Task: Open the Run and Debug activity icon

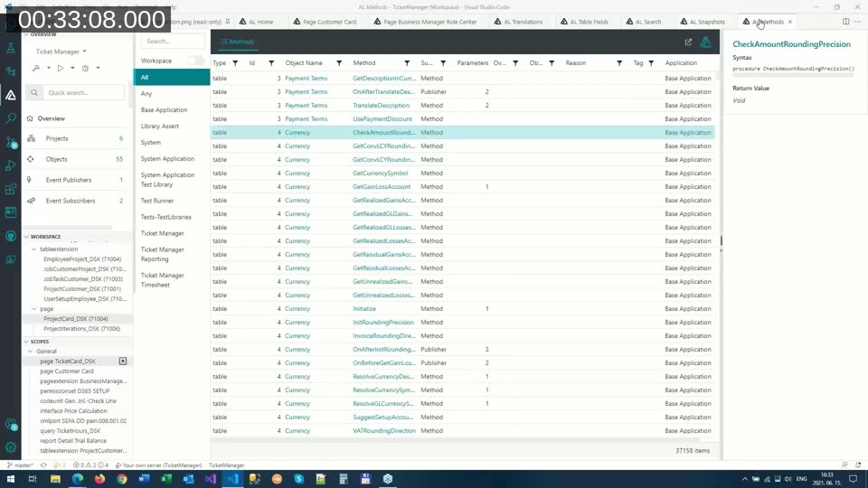Action: pyautogui.click(x=11, y=165)
